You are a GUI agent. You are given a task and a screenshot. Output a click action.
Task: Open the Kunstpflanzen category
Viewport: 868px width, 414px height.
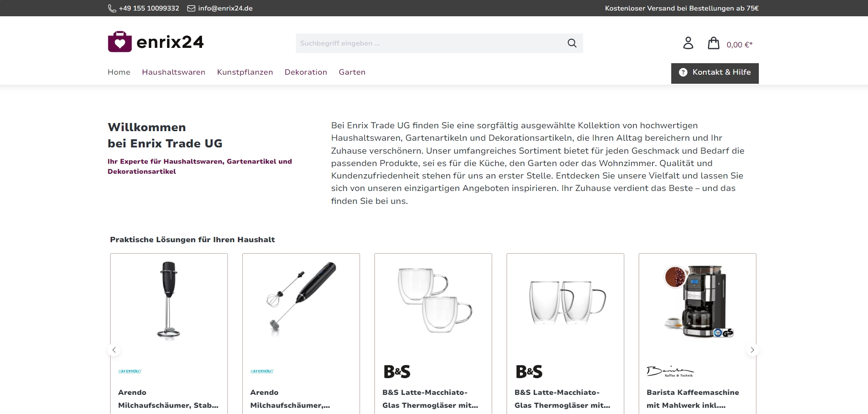coord(245,72)
